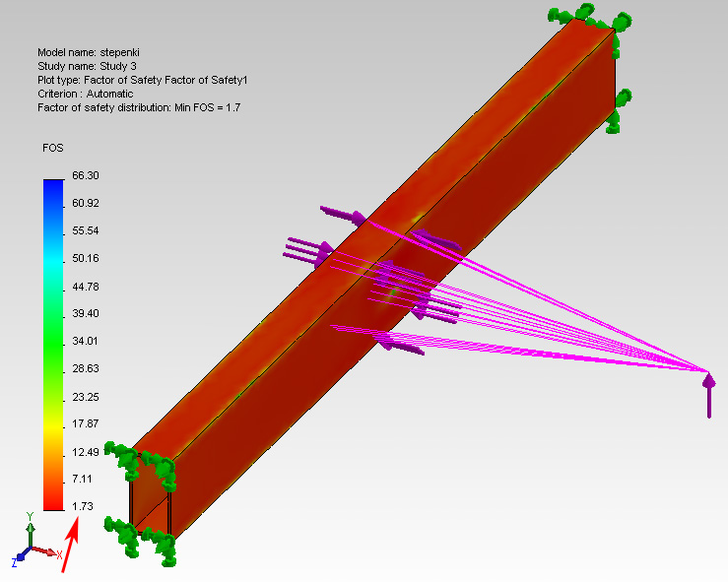Viewport: 728px width, 582px height.
Task: Click the legend value 23.25
Action: tap(86, 397)
